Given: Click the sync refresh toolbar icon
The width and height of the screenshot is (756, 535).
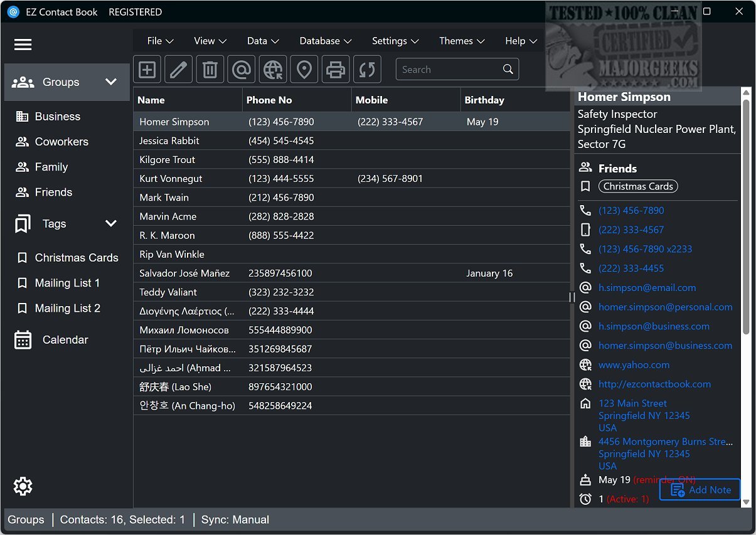Looking at the screenshot, I should (367, 70).
